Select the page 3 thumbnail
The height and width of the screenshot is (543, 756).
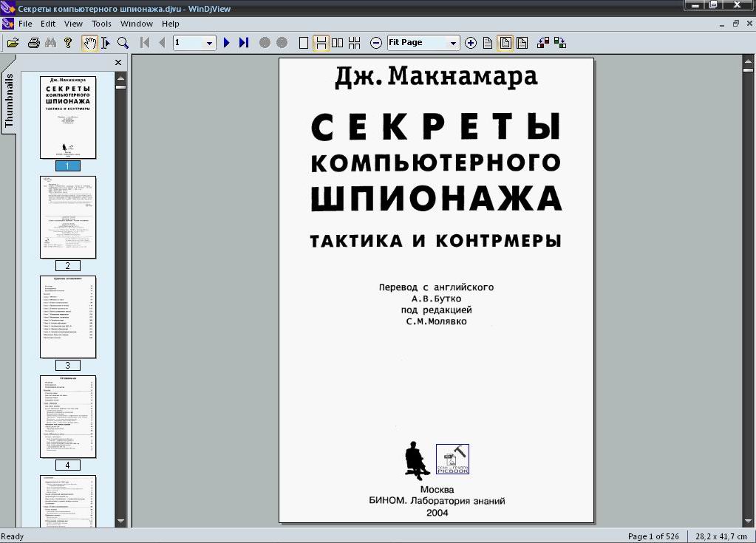pyautogui.click(x=68, y=316)
